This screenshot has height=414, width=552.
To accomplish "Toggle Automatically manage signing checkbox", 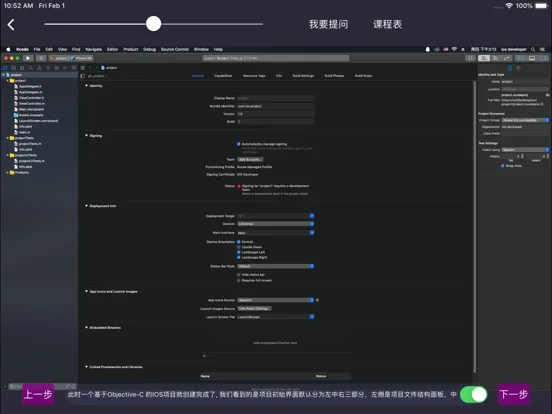I will coord(239,144).
